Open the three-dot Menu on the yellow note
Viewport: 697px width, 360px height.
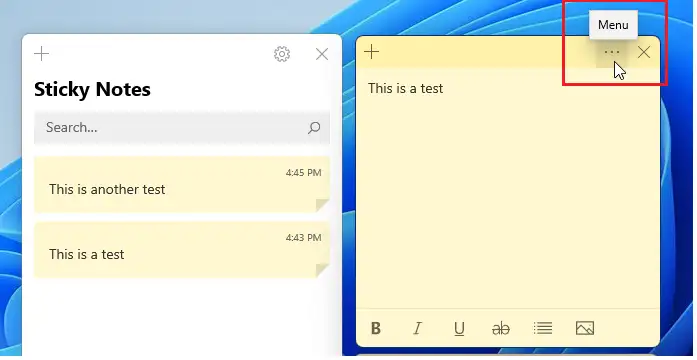[x=612, y=52]
